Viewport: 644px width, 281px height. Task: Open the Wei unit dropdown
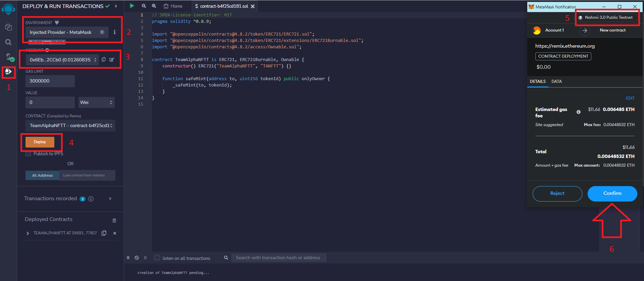tap(97, 102)
